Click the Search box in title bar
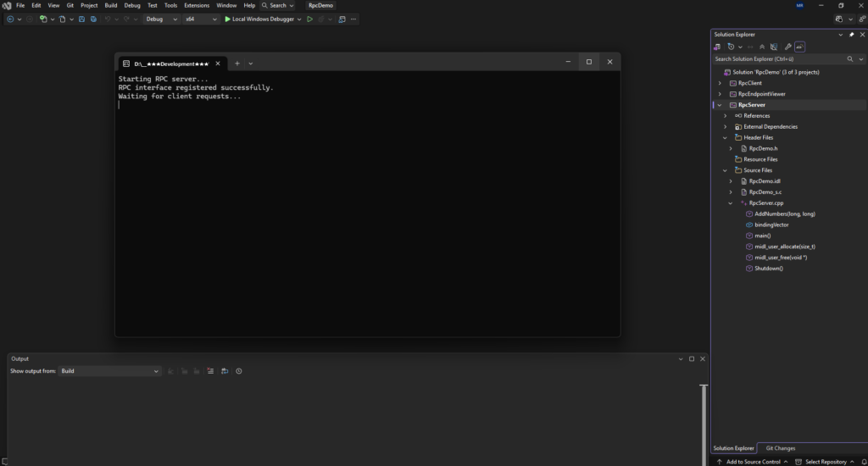This screenshot has width=868, height=466. [x=278, y=6]
